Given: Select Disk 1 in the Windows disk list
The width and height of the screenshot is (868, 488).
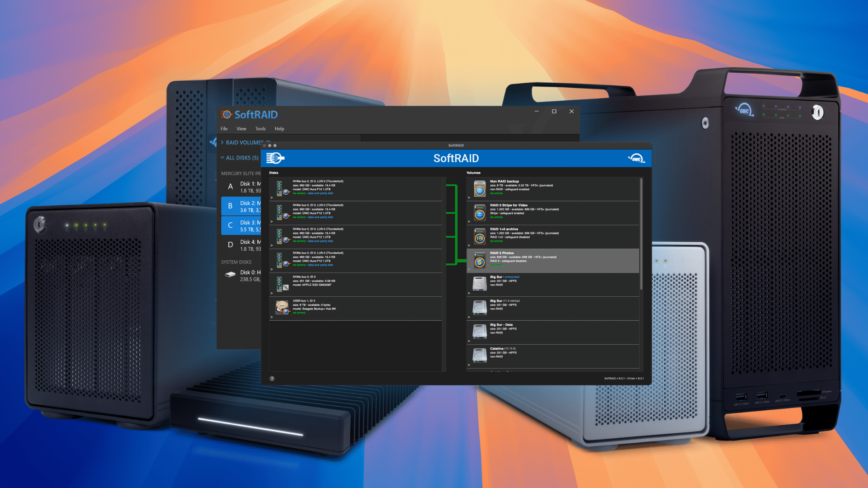Looking at the screenshot, I should tap(241, 187).
